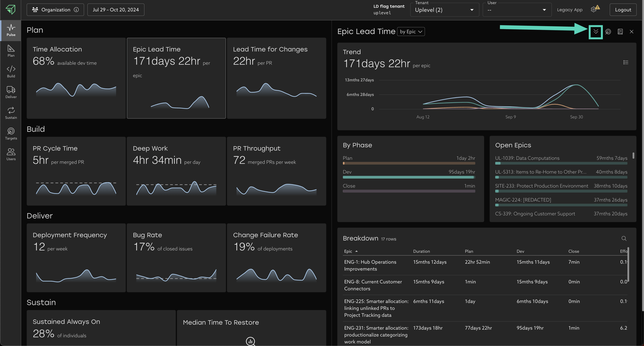This screenshot has height=346, width=644.
Task: Open the User dropdown
Action: pos(516,10)
